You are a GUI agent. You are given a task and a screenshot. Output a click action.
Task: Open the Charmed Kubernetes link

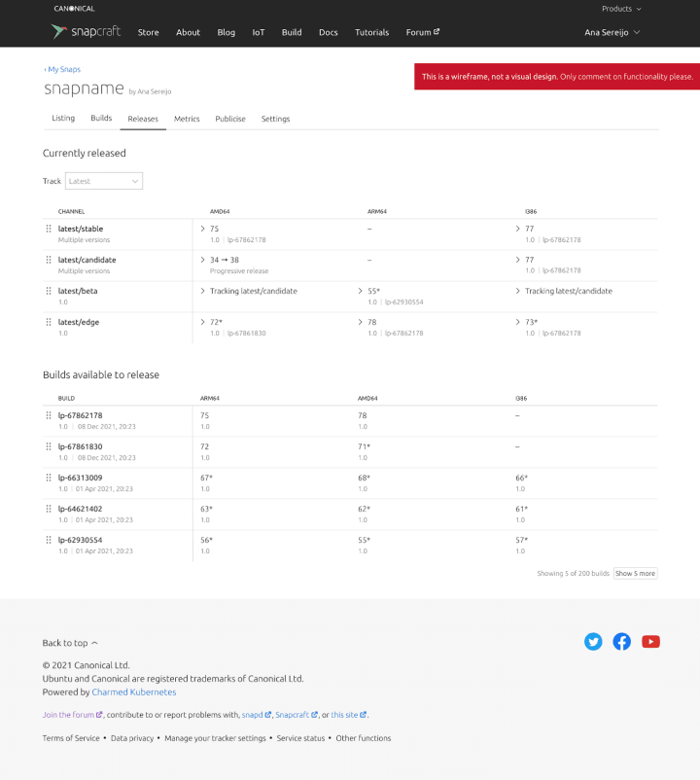click(134, 691)
